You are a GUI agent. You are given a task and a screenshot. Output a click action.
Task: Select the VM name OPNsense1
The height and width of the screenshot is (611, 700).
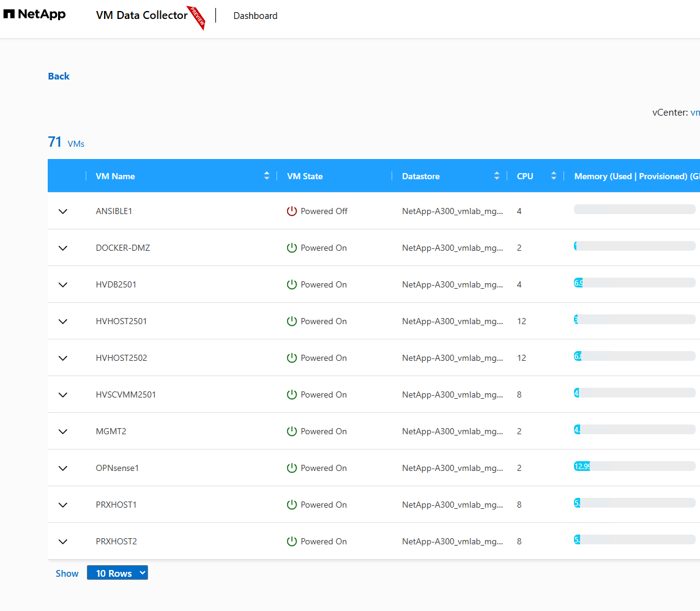click(x=117, y=468)
